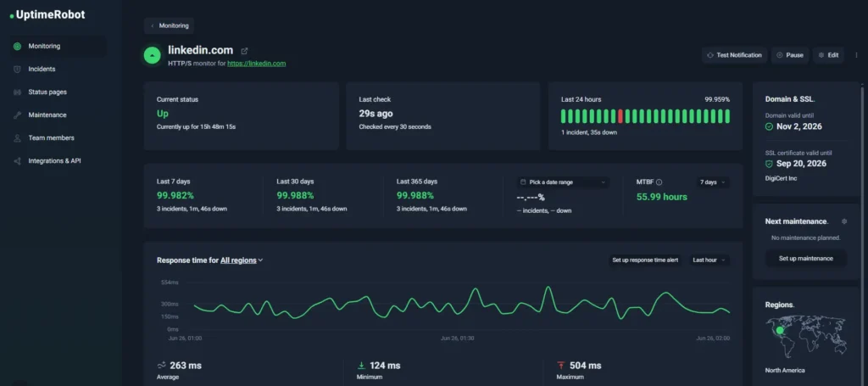
Task: Click the Next maintenance gear icon
Action: pyautogui.click(x=844, y=221)
